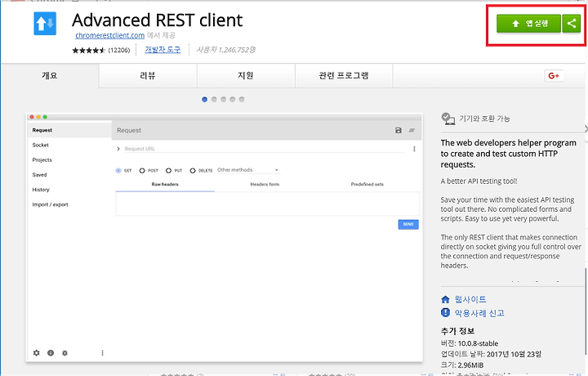Click the version text 10.0.8-stable
This screenshot has height=376, width=588.
478,343
